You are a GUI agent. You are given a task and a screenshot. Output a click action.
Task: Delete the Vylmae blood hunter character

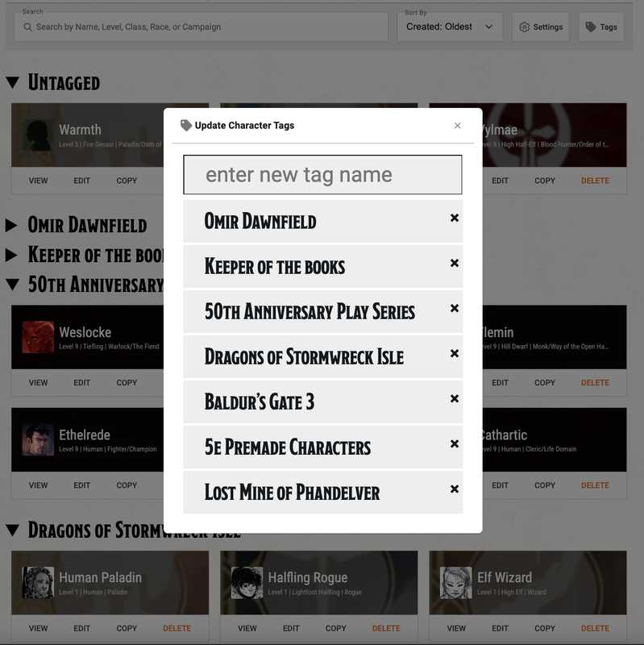click(x=595, y=181)
